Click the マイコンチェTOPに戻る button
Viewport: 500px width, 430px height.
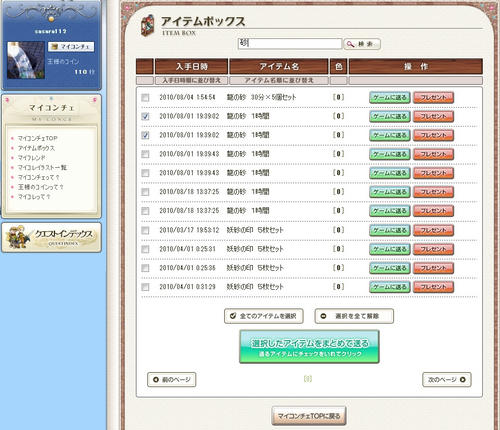[x=309, y=416]
